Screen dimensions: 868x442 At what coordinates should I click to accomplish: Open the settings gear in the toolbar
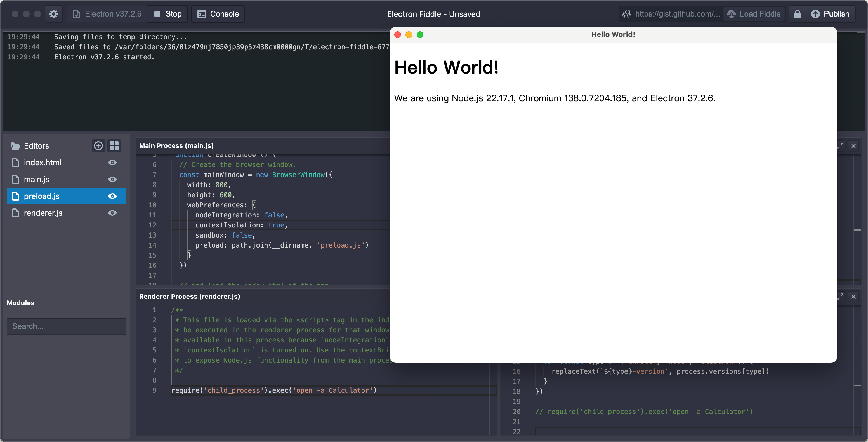(54, 14)
